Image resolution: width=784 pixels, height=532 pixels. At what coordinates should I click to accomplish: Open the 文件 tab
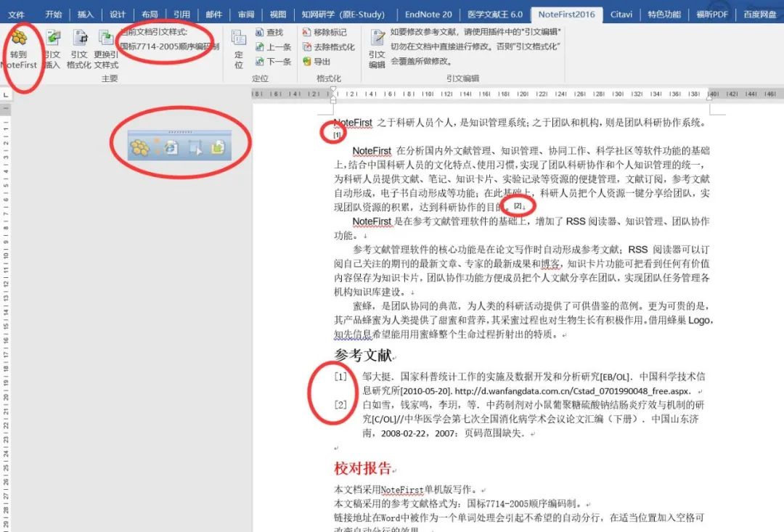pyautogui.click(x=16, y=15)
